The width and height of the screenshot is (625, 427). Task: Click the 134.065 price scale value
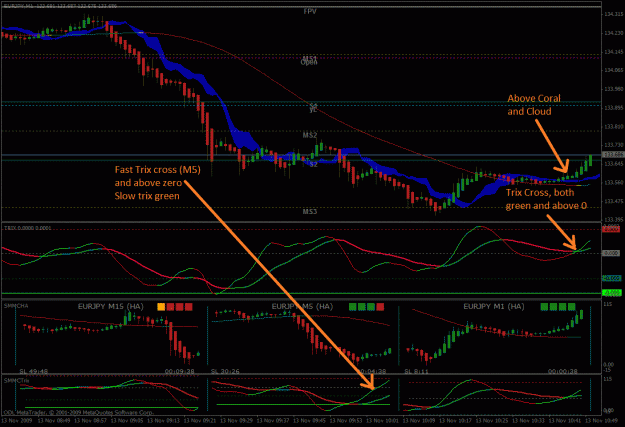(613, 70)
